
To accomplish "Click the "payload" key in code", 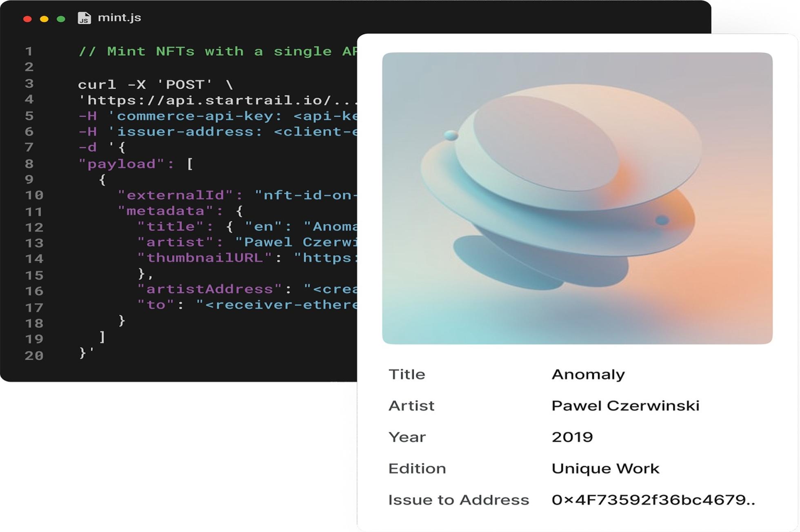I will [x=122, y=164].
